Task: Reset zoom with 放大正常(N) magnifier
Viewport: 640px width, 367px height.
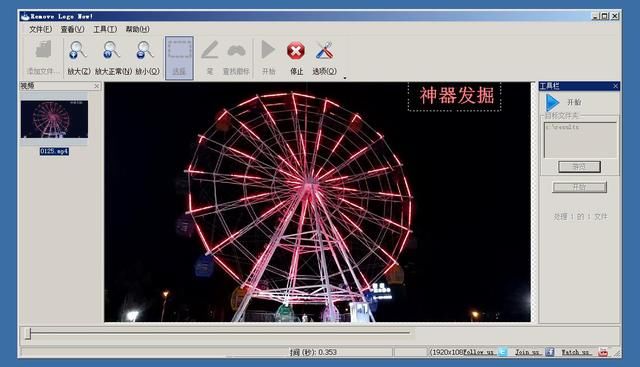Action: tap(111, 51)
